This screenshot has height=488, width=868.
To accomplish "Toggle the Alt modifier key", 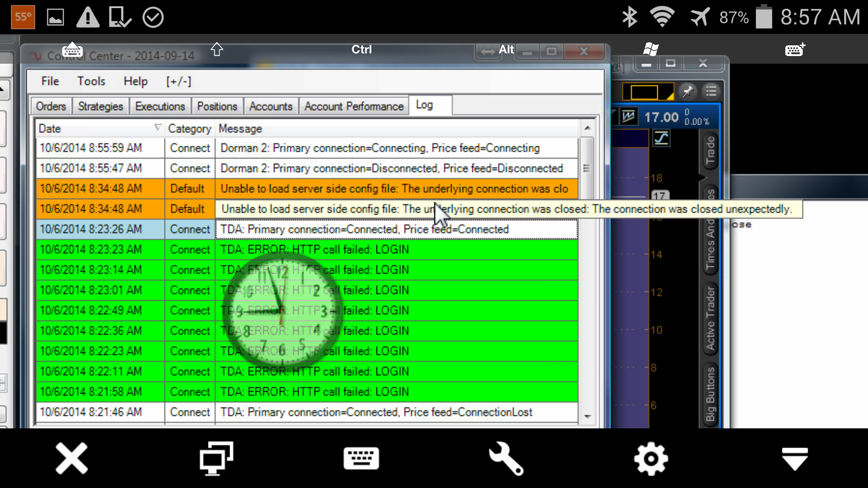I will click(506, 49).
